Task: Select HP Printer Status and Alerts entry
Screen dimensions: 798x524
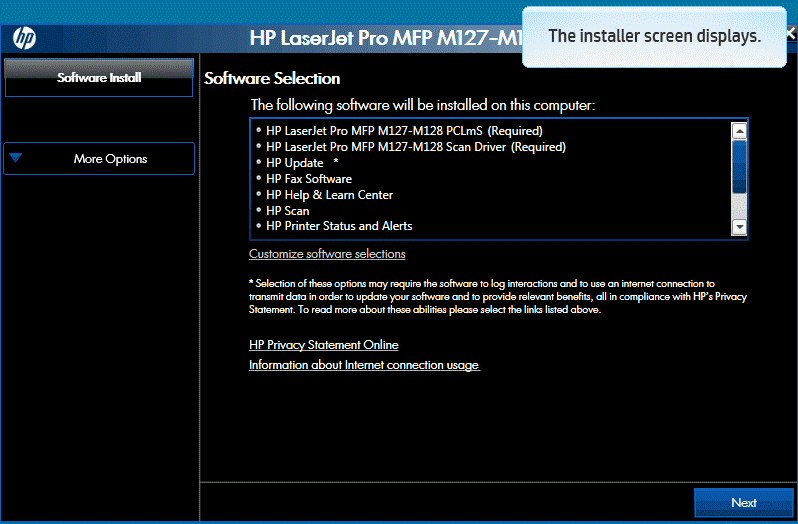Action: point(339,226)
